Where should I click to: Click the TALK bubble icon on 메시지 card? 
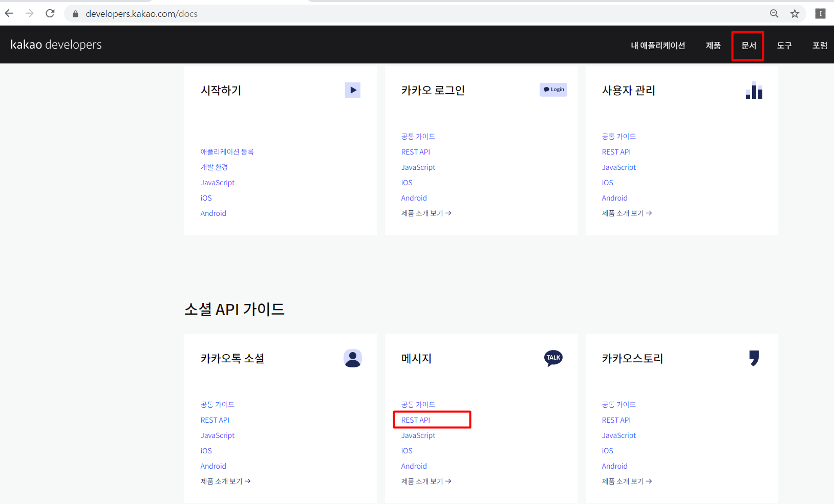553,358
